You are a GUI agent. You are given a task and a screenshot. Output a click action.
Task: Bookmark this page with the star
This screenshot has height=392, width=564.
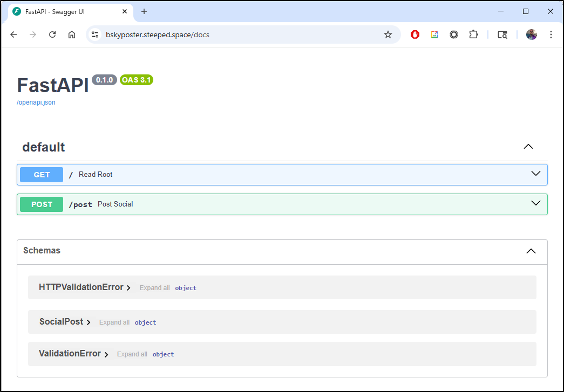(388, 34)
